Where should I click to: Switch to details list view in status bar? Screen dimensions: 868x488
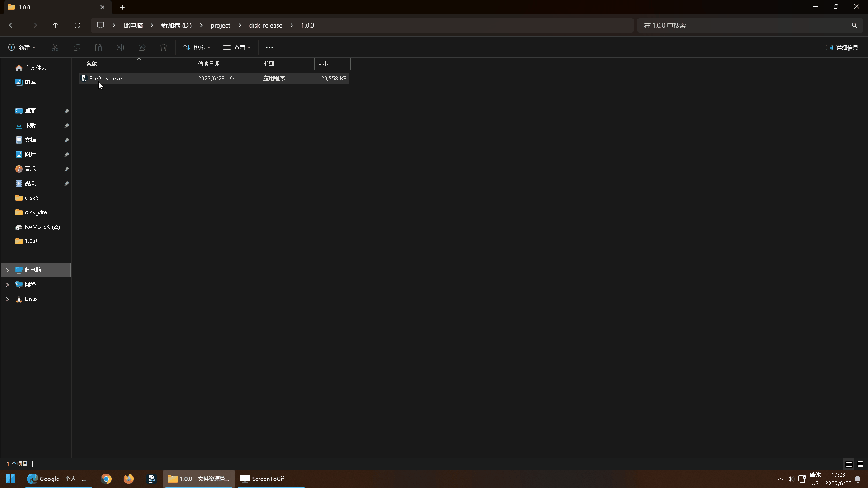849,464
